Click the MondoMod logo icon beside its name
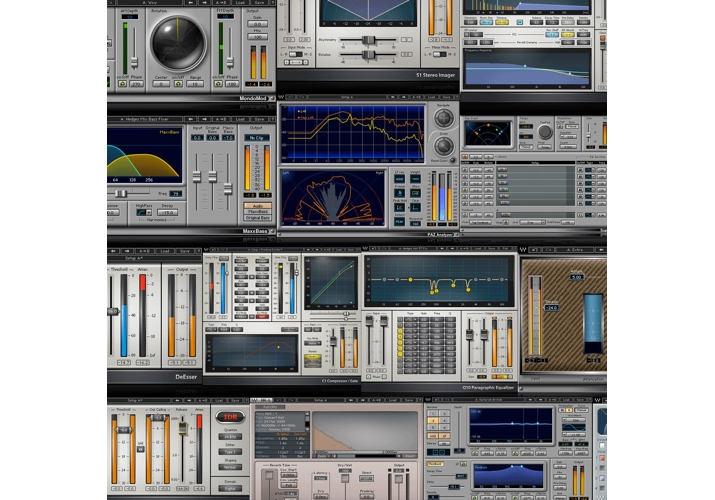Image resolution: width=715 pixels, height=500 pixels. pos(272,98)
